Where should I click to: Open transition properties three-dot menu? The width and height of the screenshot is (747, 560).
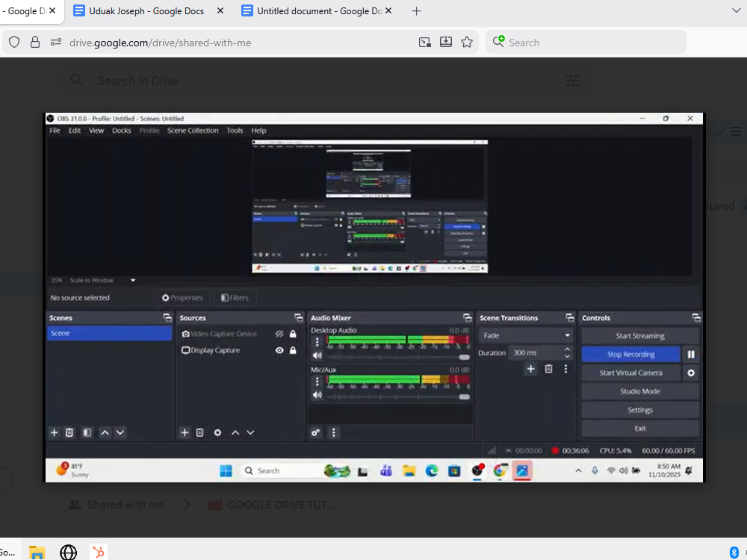tap(566, 369)
